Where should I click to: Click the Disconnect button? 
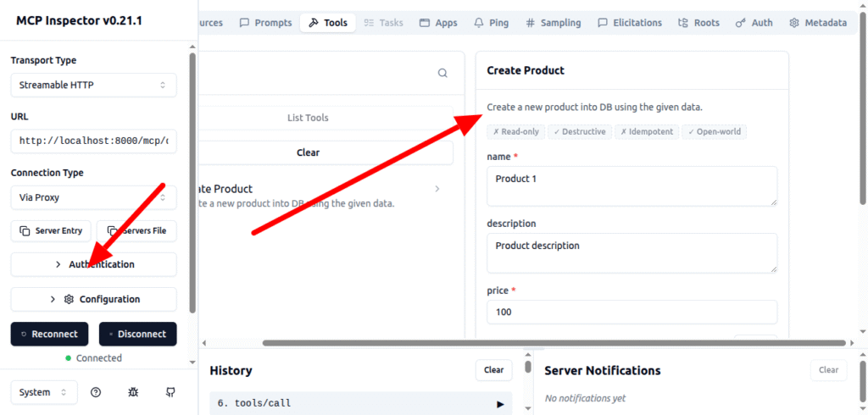tap(138, 335)
